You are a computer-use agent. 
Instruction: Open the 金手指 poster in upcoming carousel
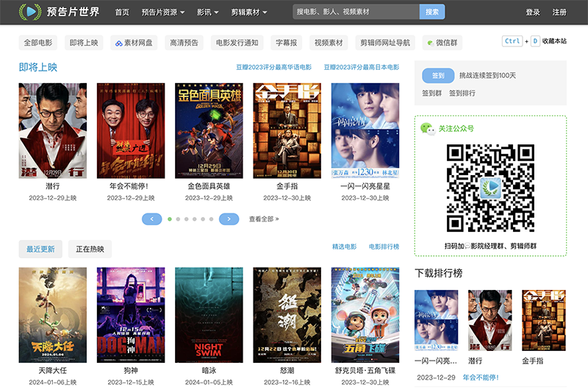[x=287, y=131]
